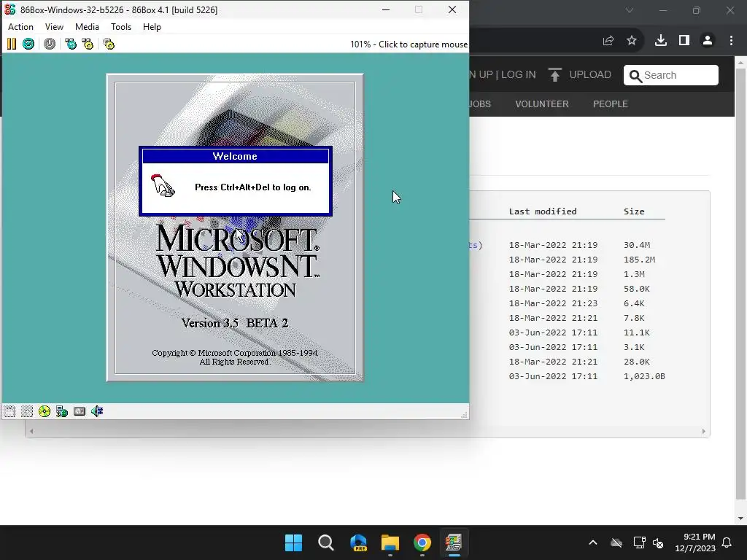This screenshot has width=747, height=560.
Task: Click the page vertical scrollbar down arrow
Action: coord(741,518)
